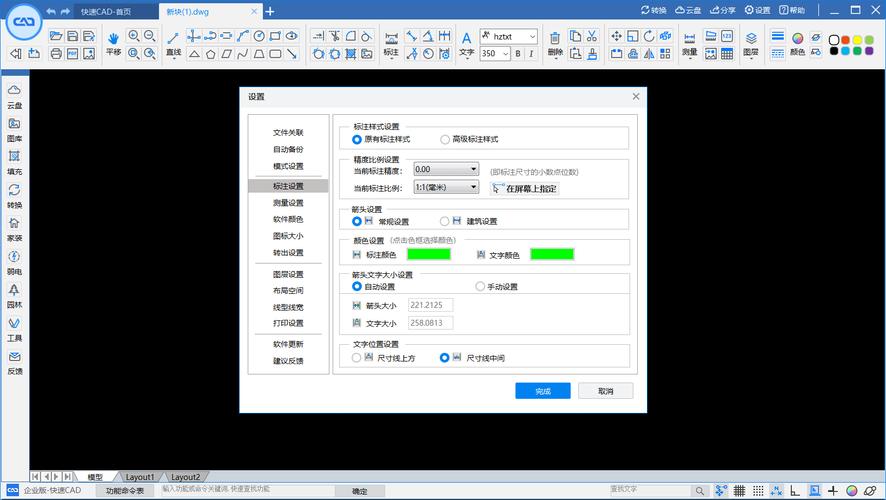The image size is (886, 500).
Task: Enable 手动设置 for arrow text size
Action: (480, 286)
